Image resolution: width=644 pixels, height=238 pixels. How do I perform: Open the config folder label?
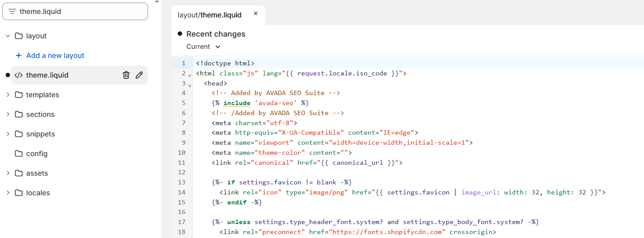[37, 153]
